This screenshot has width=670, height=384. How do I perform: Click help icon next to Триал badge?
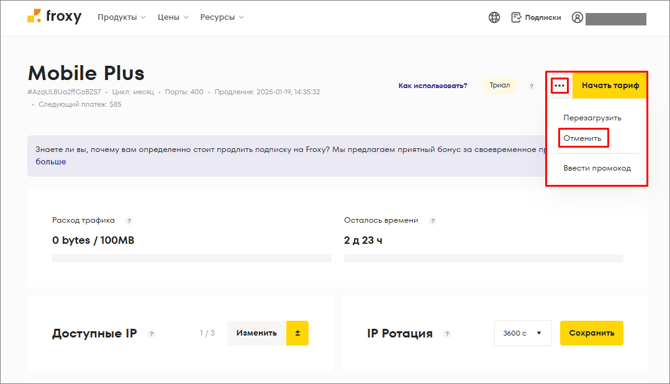(531, 86)
